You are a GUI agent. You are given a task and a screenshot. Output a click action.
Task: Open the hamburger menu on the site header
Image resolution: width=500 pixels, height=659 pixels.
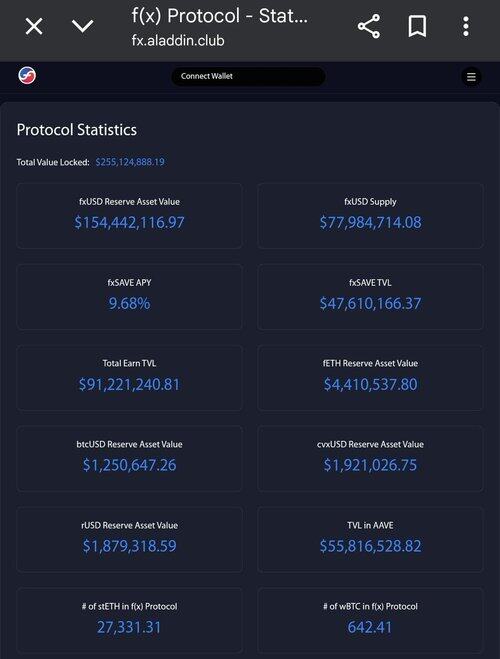tap(471, 76)
